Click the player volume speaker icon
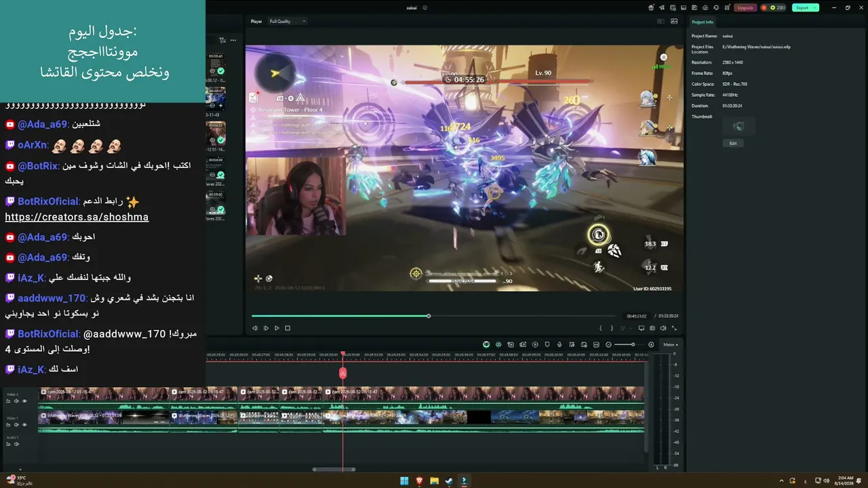This screenshot has height=488, width=868. pos(663,328)
